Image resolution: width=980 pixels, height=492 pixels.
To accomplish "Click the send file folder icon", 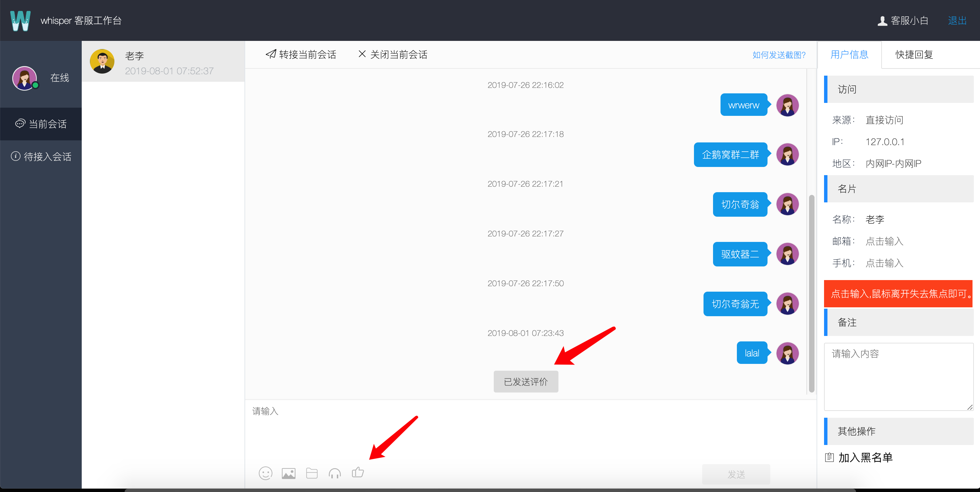I will [x=312, y=473].
